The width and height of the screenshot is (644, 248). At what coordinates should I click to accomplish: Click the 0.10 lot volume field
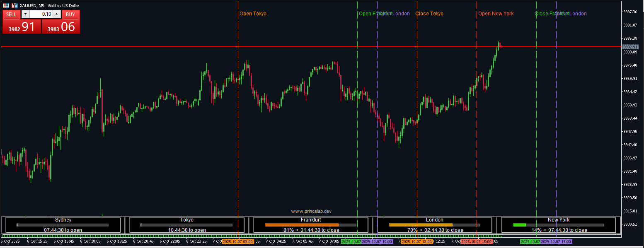tap(41, 14)
